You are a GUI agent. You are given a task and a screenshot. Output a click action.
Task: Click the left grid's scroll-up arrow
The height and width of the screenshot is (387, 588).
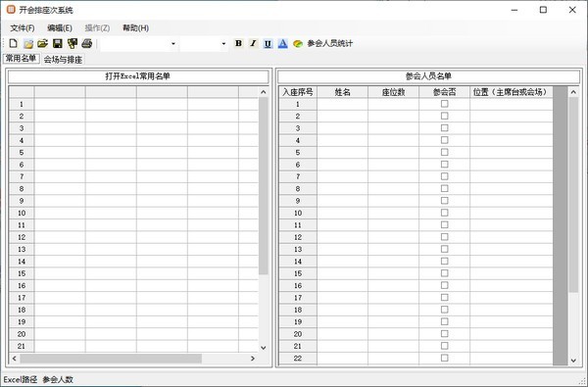click(x=264, y=92)
